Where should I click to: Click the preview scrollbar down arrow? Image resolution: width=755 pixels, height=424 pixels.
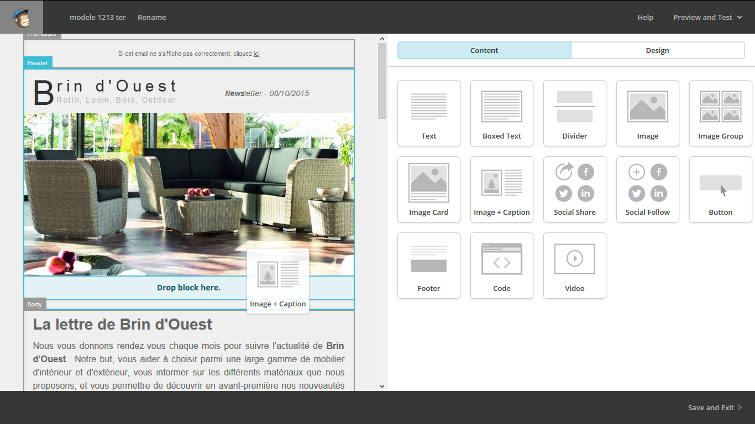(382, 386)
